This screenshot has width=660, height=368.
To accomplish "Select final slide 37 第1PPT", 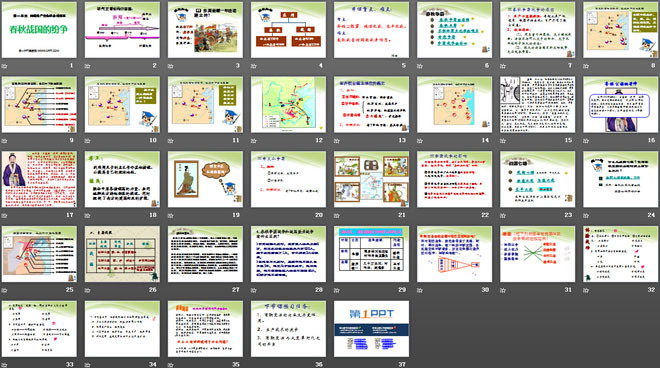I will pos(371,329).
